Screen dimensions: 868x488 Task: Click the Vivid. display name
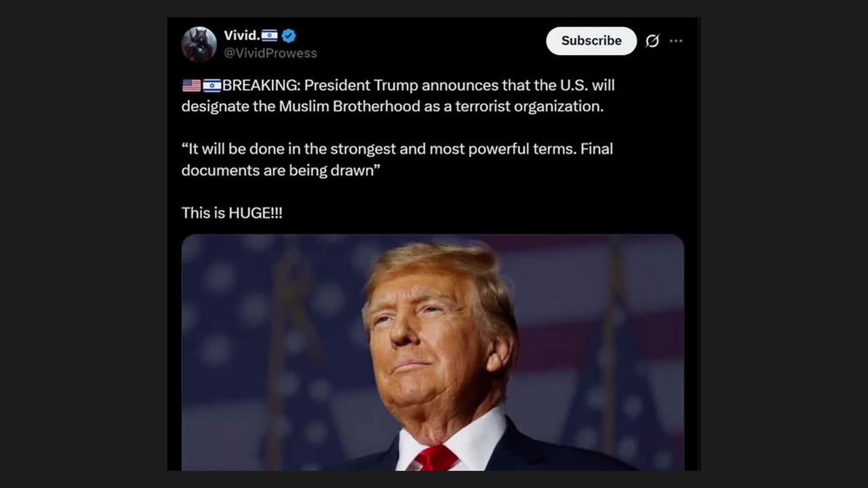[x=241, y=36]
